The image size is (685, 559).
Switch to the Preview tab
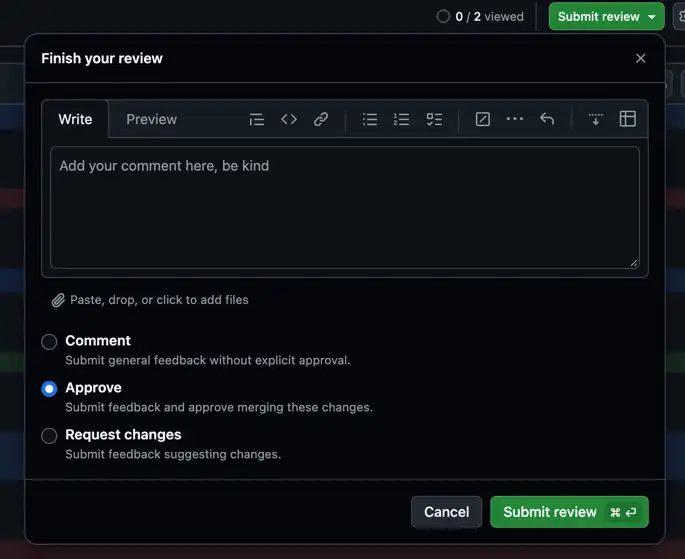tap(152, 119)
